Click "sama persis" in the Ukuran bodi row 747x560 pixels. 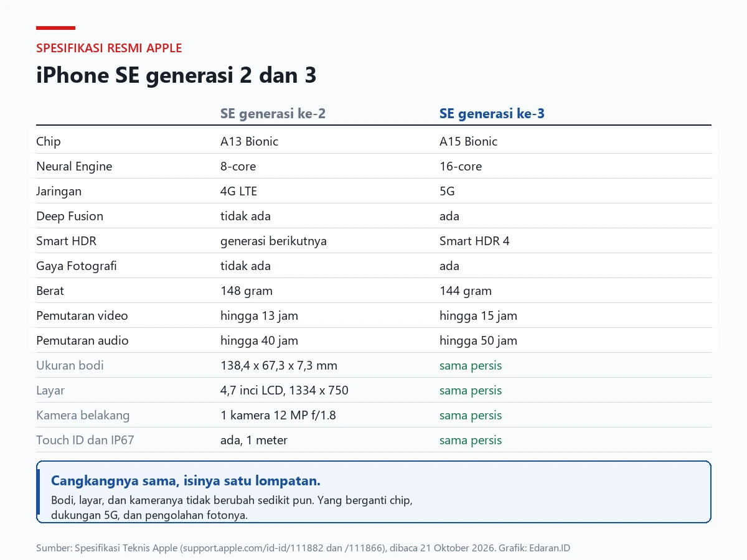click(471, 365)
